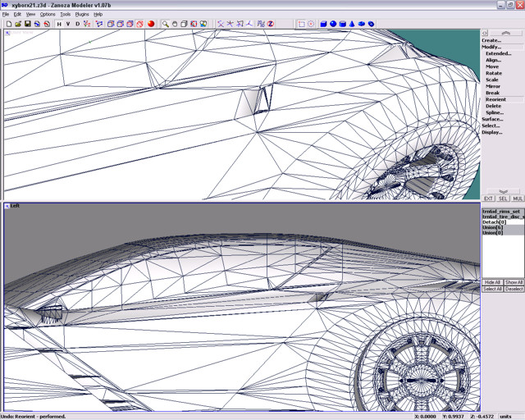Expand the Create... command group
Screen dimensions: 525x420
click(491, 40)
